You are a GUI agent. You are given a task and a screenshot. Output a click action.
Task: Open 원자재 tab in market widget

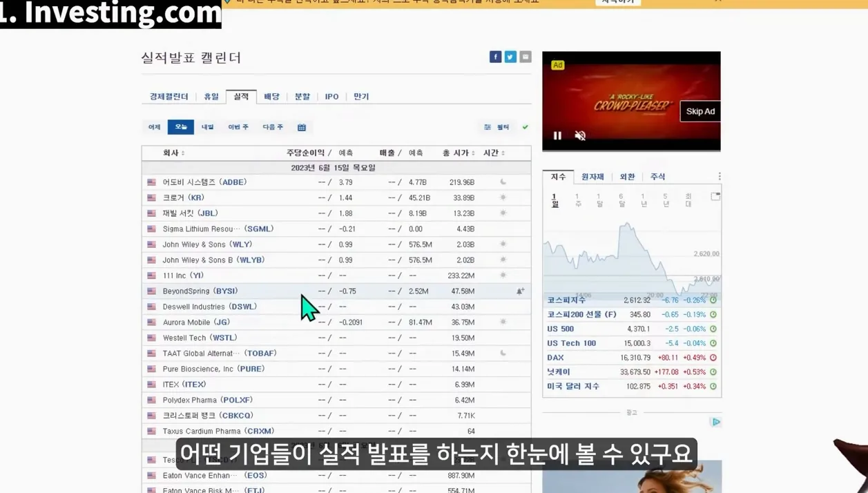click(x=592, y=177)
